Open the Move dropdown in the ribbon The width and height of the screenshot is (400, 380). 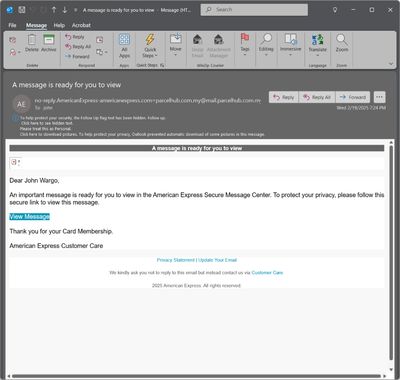point(175,44)
